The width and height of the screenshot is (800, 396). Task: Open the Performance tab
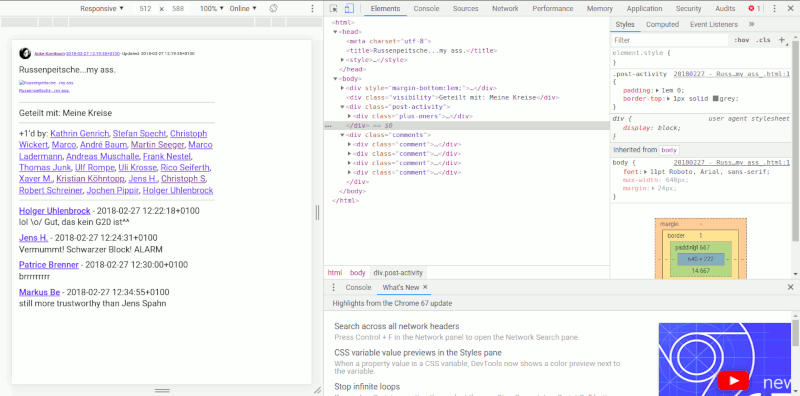pyautogui.click(x=553, y=9)
